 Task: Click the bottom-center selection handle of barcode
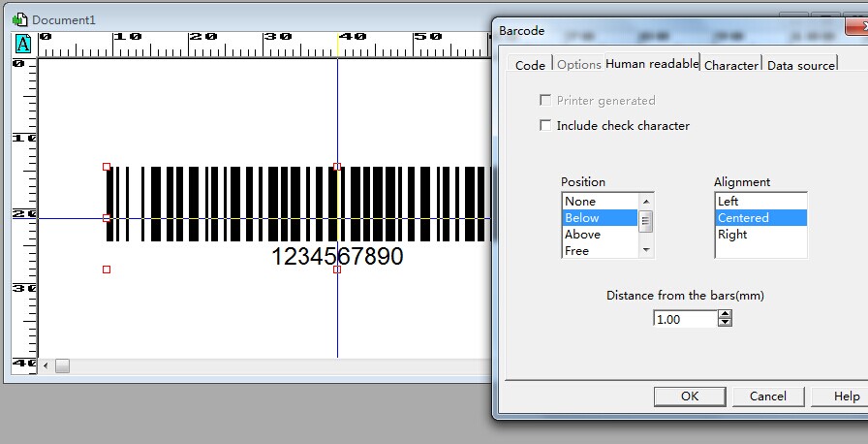point(337,270)
